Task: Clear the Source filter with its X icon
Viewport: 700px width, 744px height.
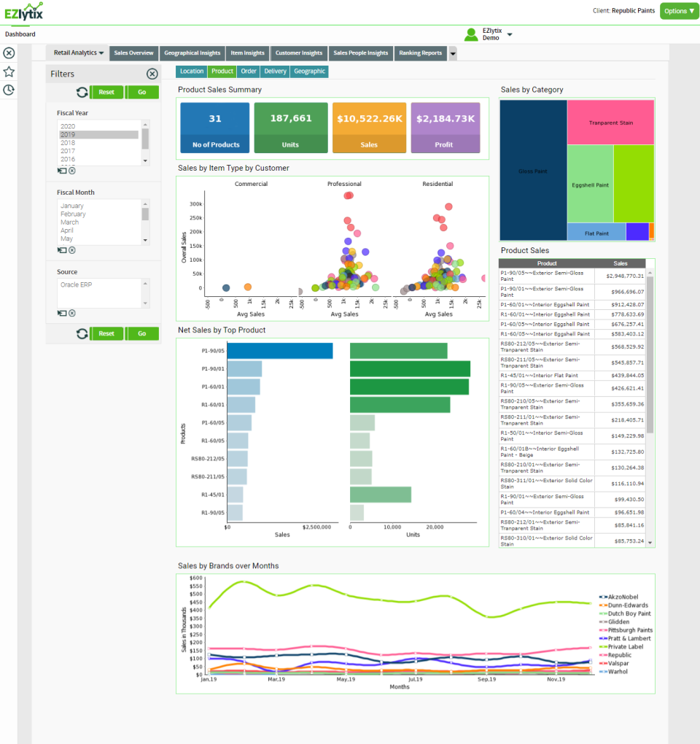Action: tap(71, 313)
